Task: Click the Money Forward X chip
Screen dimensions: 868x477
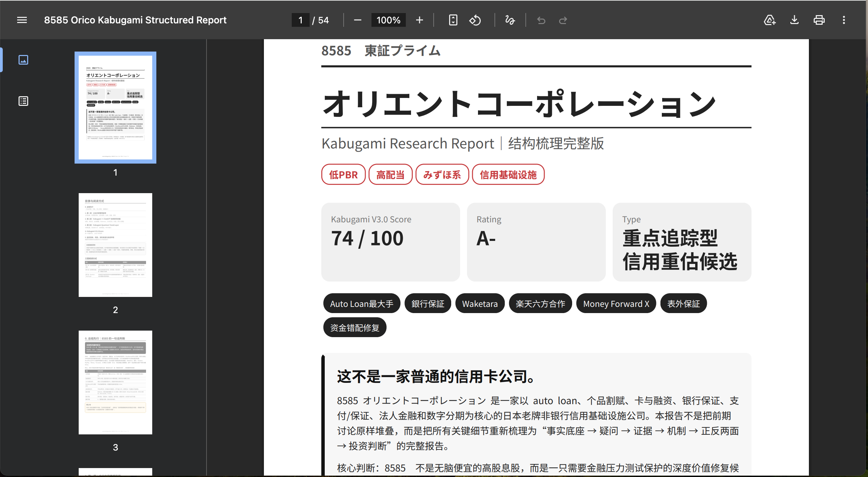Action: (616, 303)
